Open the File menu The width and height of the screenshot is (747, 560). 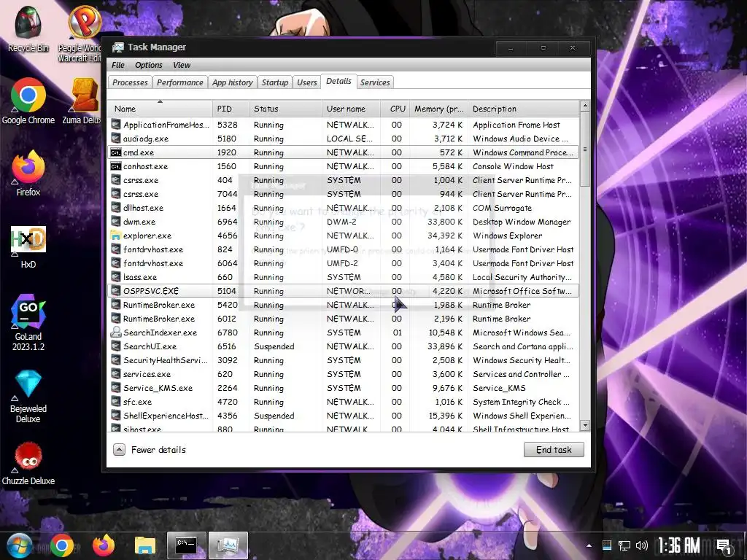117,65
